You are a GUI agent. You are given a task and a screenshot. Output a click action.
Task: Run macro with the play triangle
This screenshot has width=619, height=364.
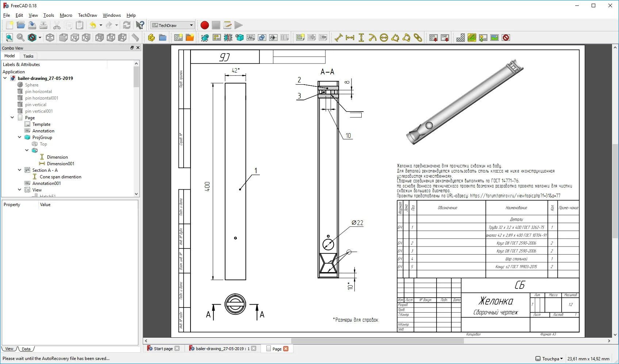(x=238, y=25)
